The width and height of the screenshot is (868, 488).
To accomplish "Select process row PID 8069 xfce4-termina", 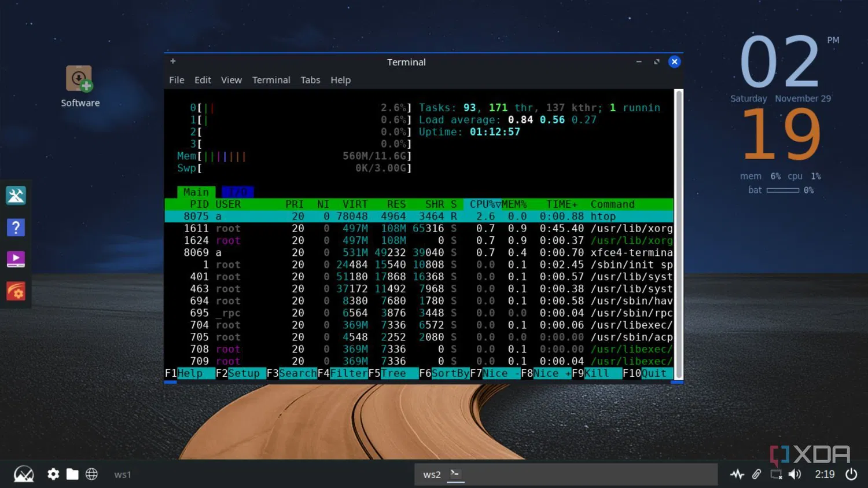I will pos(419,253).
